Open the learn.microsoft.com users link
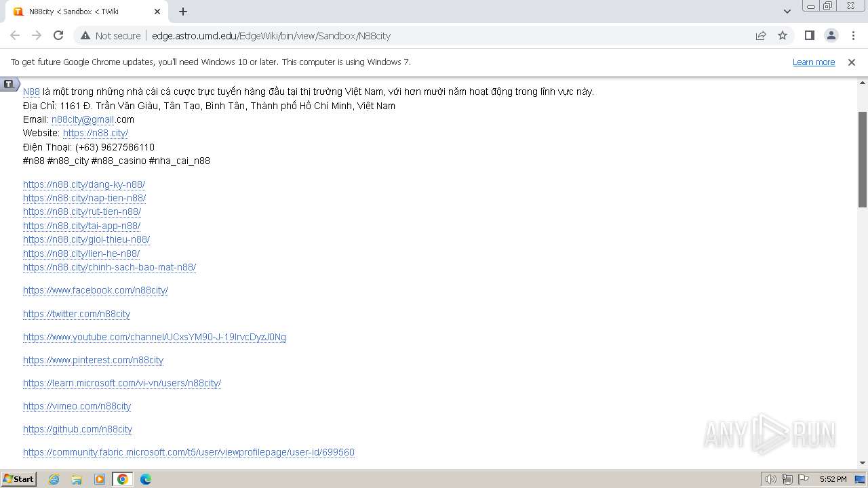The image size is (868, 488). tap(122, 383)
